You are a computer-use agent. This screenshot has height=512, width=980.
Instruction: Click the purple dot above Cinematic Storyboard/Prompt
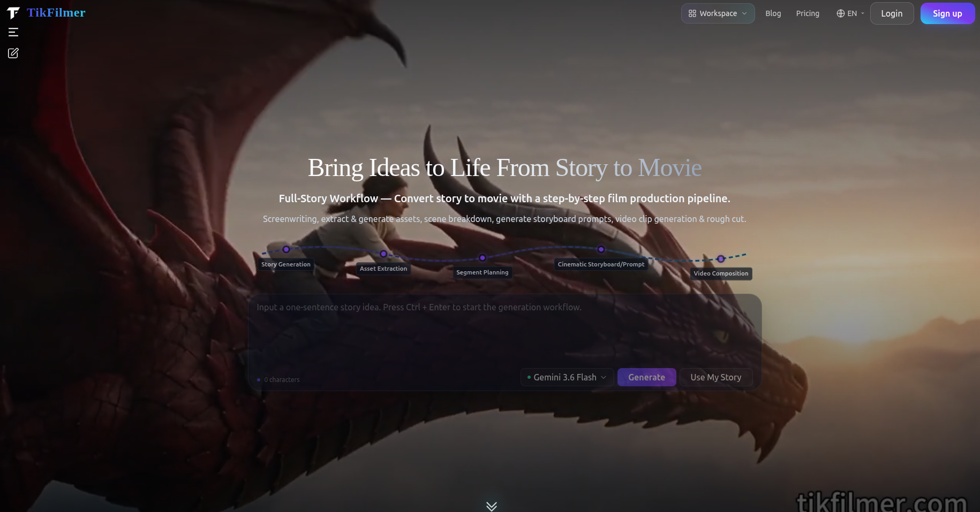pos(601,249)
